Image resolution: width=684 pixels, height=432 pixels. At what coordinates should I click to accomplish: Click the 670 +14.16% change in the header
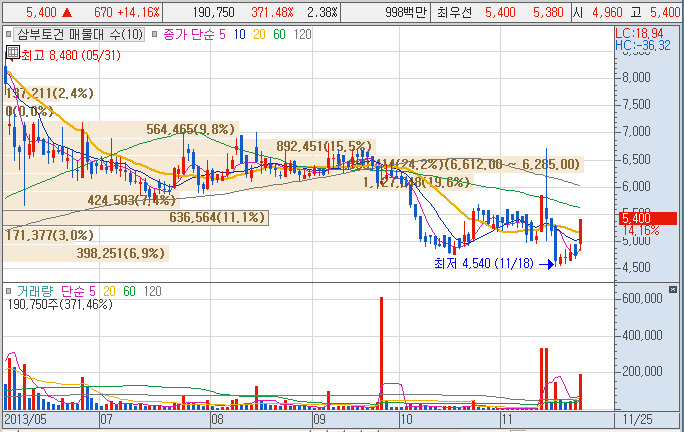pyautogui.click(x=127, y=13)
